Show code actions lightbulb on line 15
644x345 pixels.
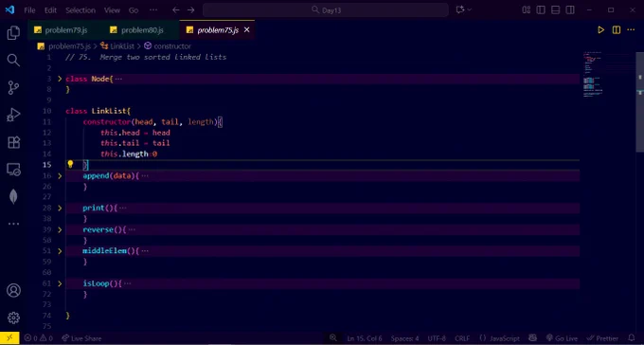[70, 165]
